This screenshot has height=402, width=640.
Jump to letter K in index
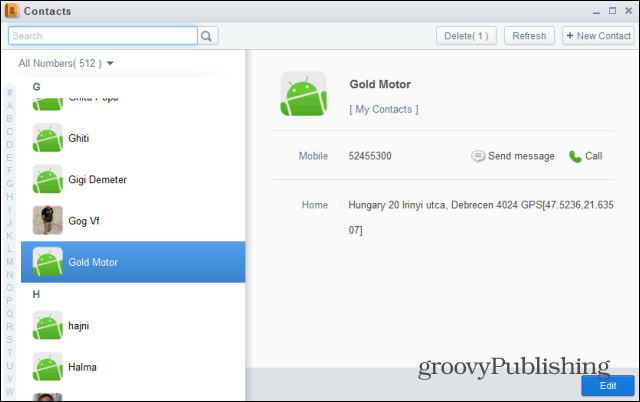pyautogui.click(x=10, y=236)
